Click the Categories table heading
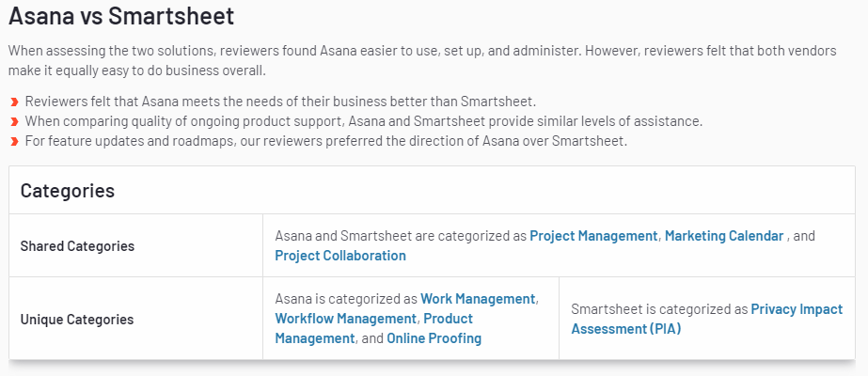This screenshot has height=376, width=868. pos(68,190)
